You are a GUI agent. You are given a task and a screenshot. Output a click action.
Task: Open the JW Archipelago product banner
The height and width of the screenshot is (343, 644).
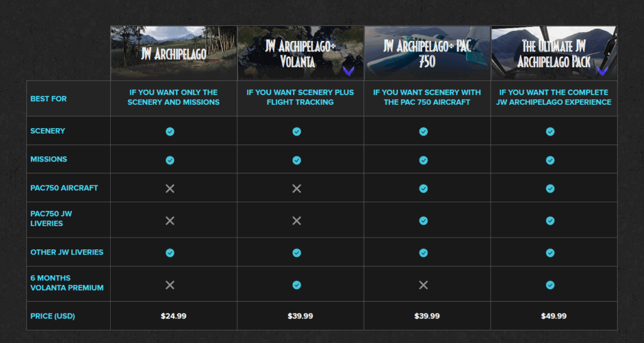pyautogui.click(x=174, y=53)
